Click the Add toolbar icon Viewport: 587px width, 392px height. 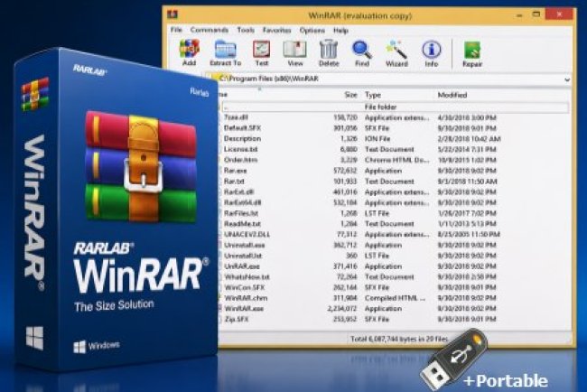coord(190,53)
